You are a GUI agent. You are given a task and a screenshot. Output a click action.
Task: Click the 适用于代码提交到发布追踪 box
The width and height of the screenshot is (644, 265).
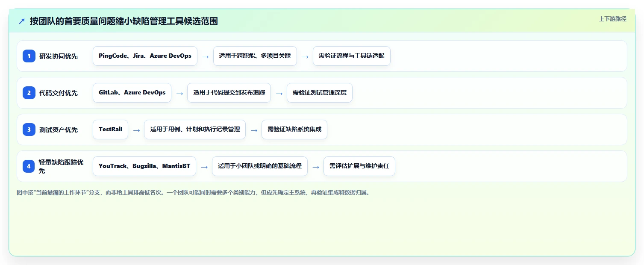point(229,93)
